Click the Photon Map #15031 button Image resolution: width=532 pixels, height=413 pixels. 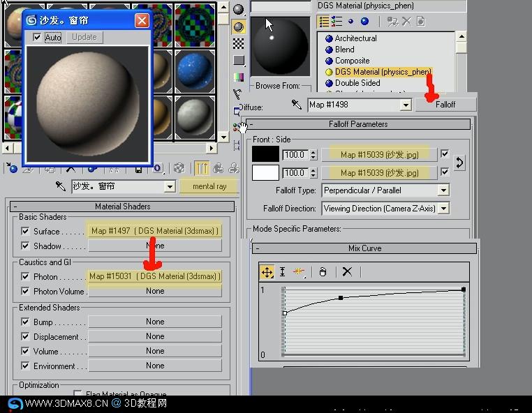click(x=155, y=276)
